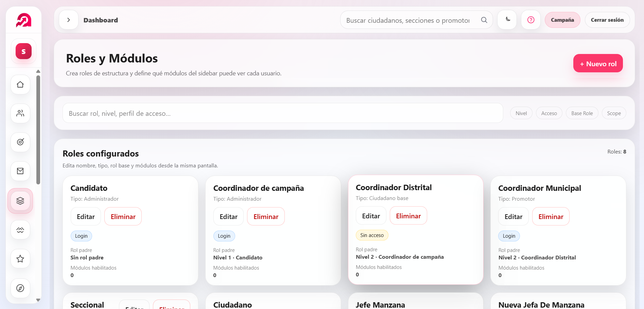Open the Mail envelope icon in the sidebar
The image size is (644, 309).
(x=20, y=171)
